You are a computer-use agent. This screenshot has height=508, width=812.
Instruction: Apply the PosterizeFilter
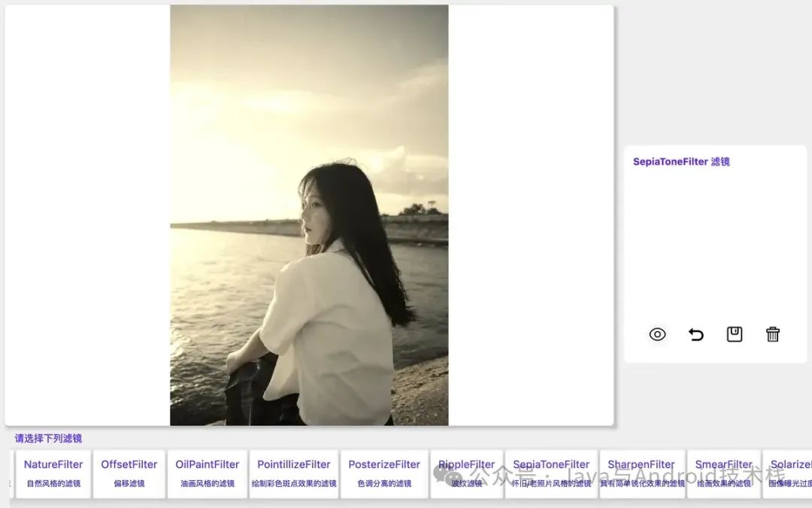(x=384, y=474)
